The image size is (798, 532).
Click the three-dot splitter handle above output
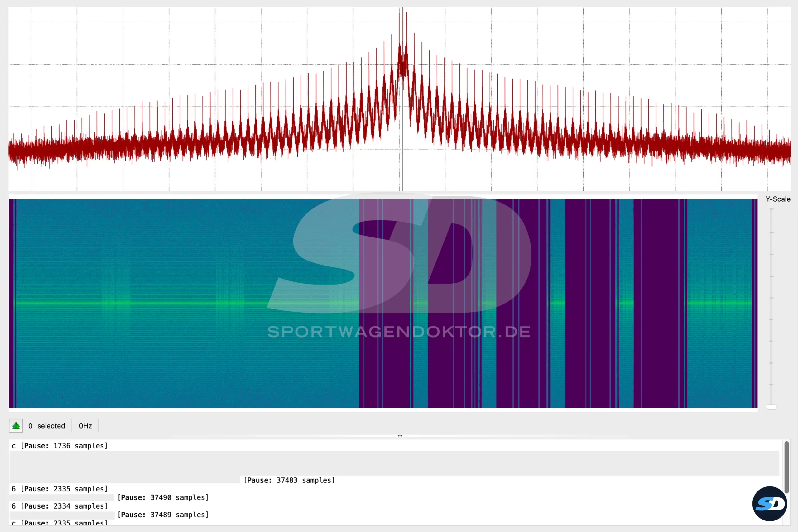400,436
